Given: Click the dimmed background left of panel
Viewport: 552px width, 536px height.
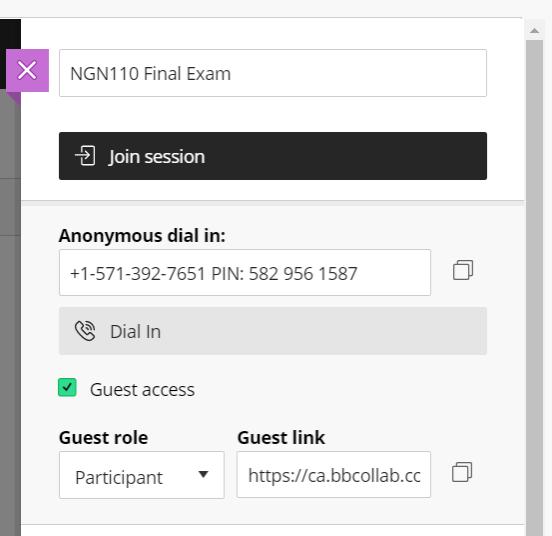Looking at the screenshot, I should (10, 317).
